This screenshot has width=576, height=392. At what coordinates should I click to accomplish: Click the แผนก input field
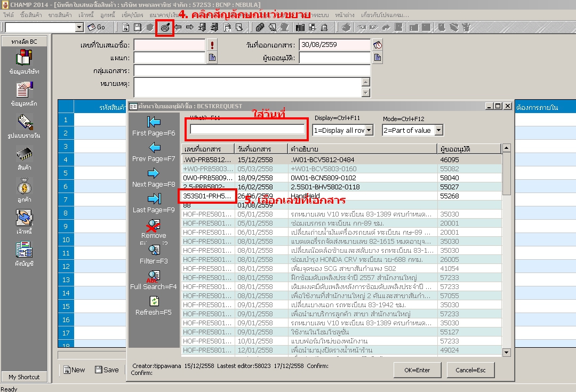170,58
